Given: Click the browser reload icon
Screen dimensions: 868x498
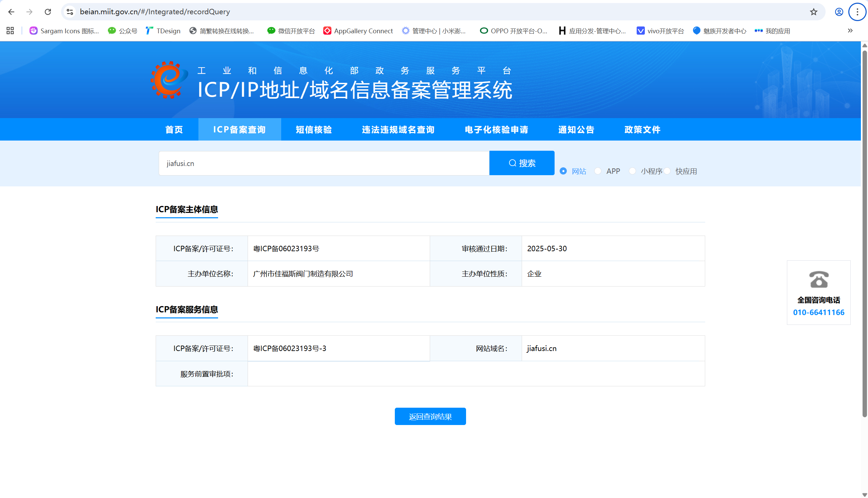Looking at the screenshot, I should coord(48,12).
